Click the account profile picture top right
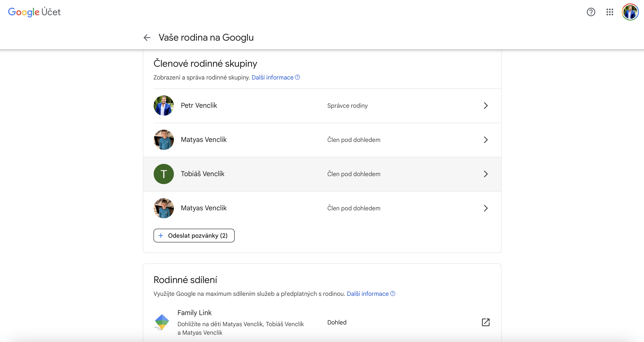The image size is (644, 342). click(x=630, y=12)
